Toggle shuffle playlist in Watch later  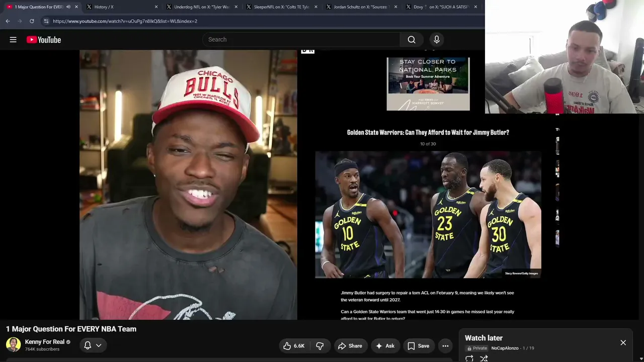[484, 358]
